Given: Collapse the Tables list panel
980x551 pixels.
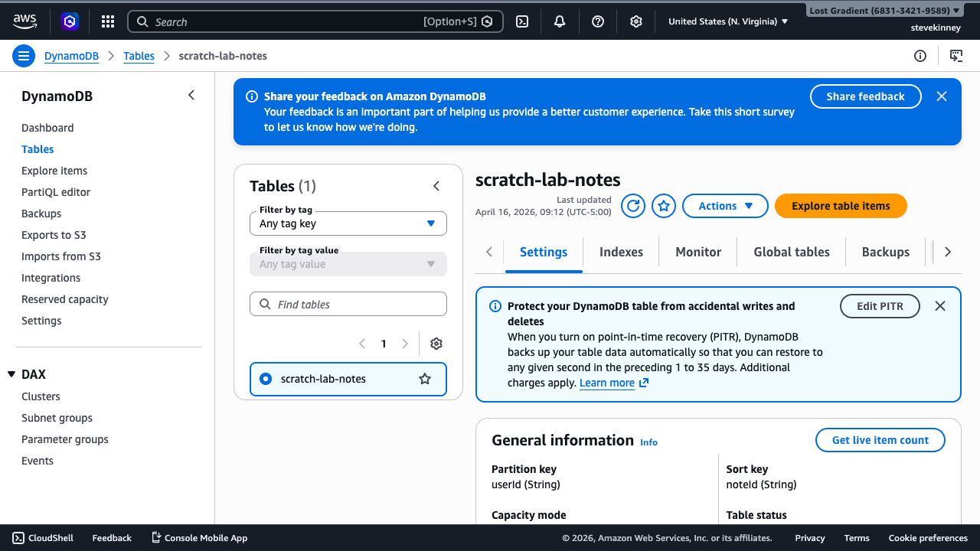Looking at the screenshot, I should 436,186.
